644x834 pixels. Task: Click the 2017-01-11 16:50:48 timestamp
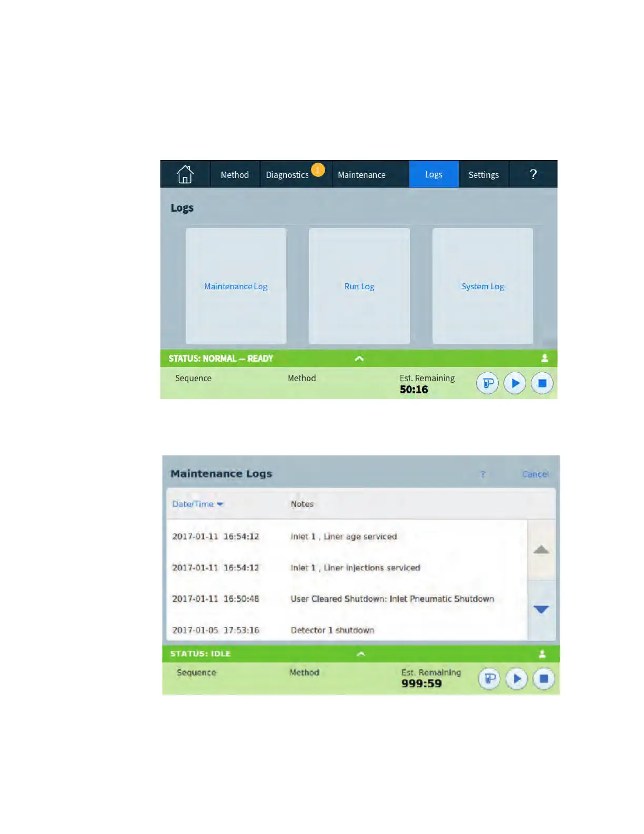point(216,599)
